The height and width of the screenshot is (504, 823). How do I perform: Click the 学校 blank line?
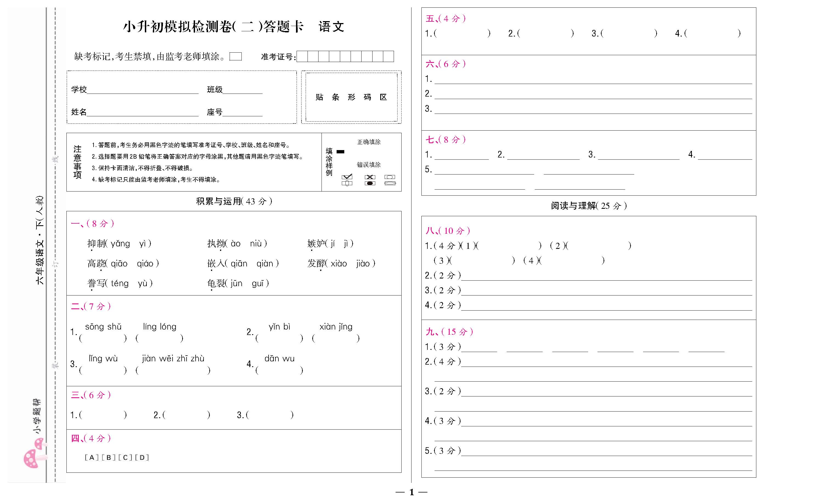click(x=143, y=90)
